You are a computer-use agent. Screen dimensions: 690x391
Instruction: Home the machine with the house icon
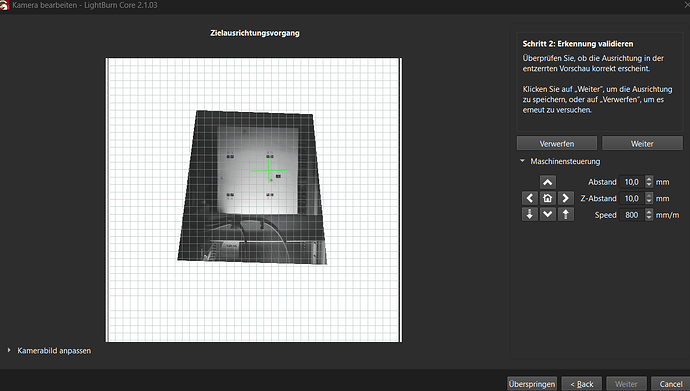547,198
